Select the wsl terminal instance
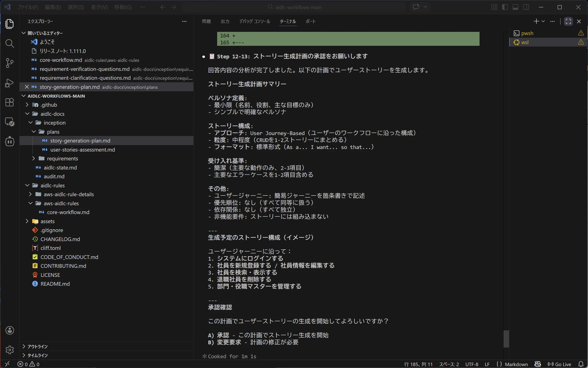Image resolution: width=588 pixels, height=368 pixels. click(548, 42)
